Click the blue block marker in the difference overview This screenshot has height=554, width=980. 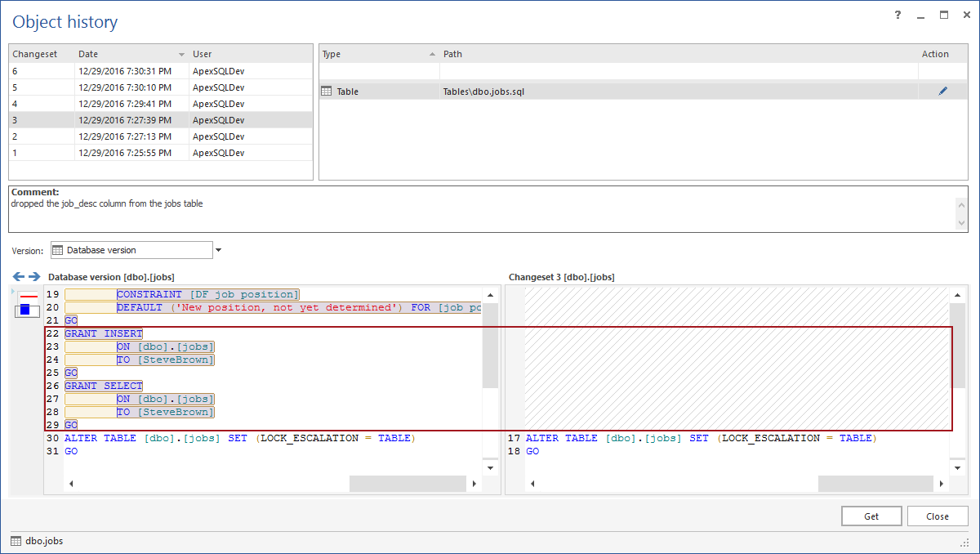coord(25,309)
